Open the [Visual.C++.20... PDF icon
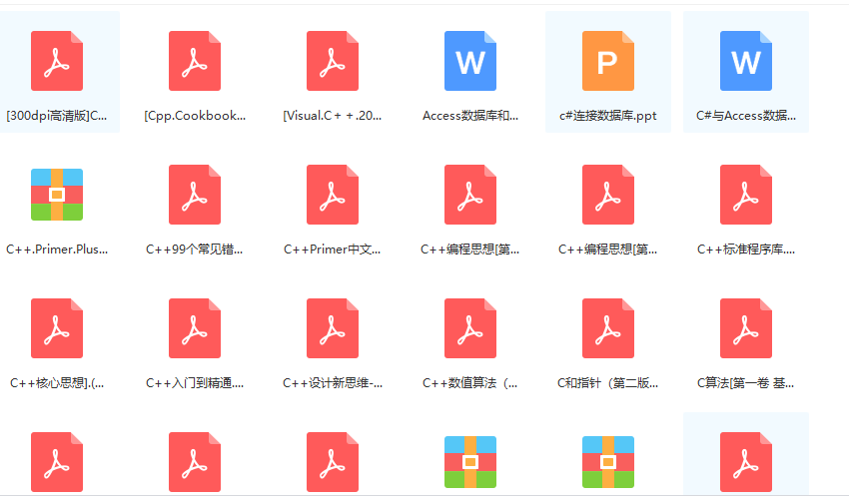Screen dimensions: 849x504 (x=333, y=61)
